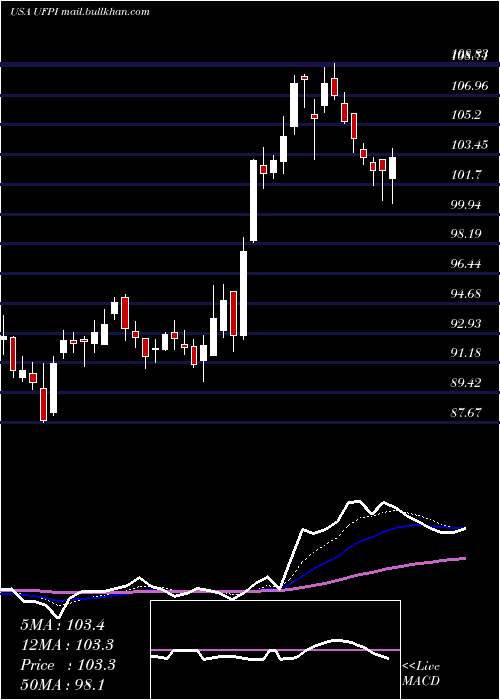Select the 105.2 price axis label
The height and width of the screenshot is (700, 500).
tap(466, 115)
